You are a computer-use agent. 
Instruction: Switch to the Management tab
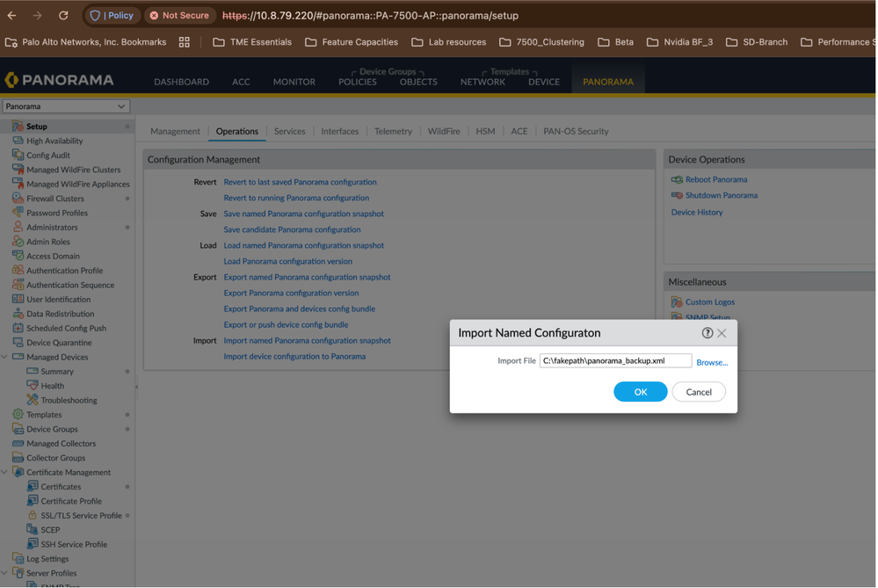(x=175, y=131)
